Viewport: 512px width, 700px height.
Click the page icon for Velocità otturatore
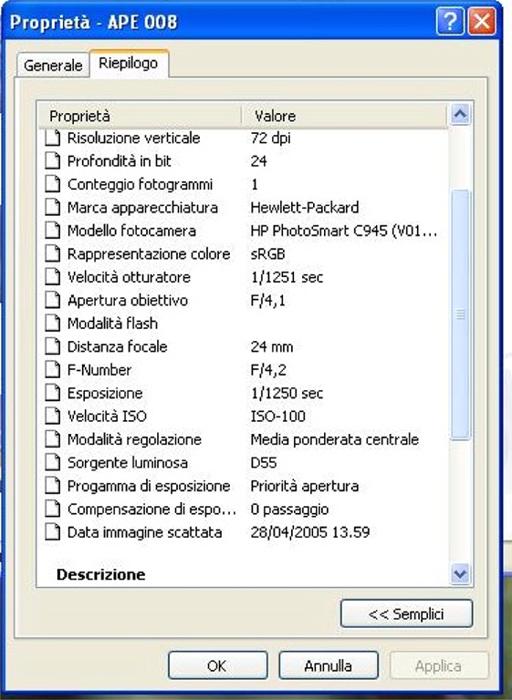pyautogui.click(x=52, y=277)
